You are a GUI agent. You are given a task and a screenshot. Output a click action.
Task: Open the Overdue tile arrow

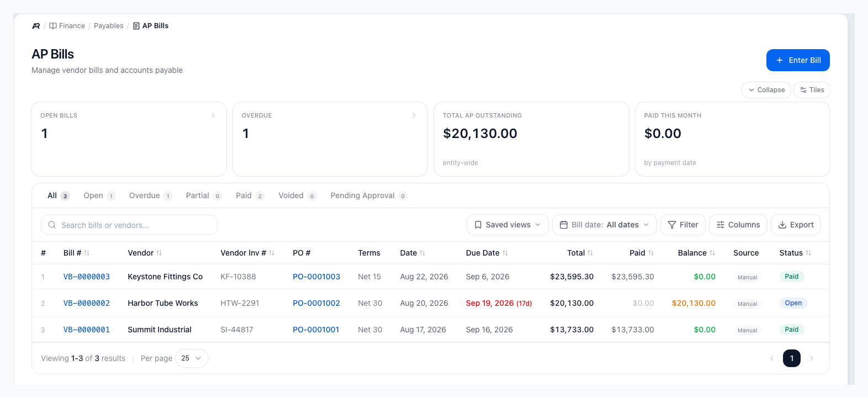pyautogui.click(x=414, y=115)
